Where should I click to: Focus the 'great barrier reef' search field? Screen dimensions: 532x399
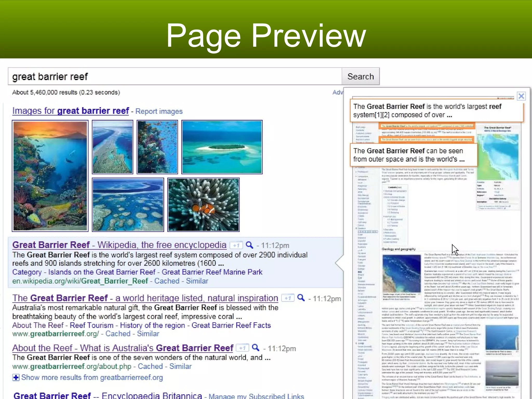[175, 76]
